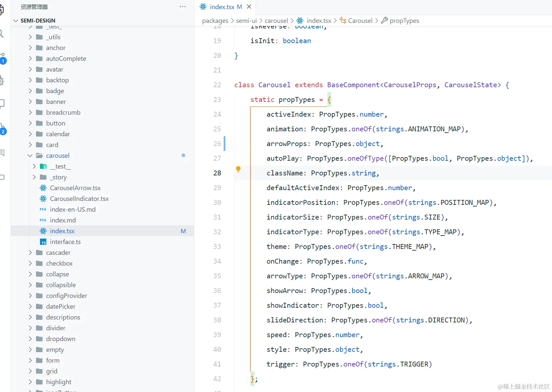The width and height of the screenshot is (552, 392).
Task: Click the React icon in the index.tsx editor tab
Action: [203, 7]
